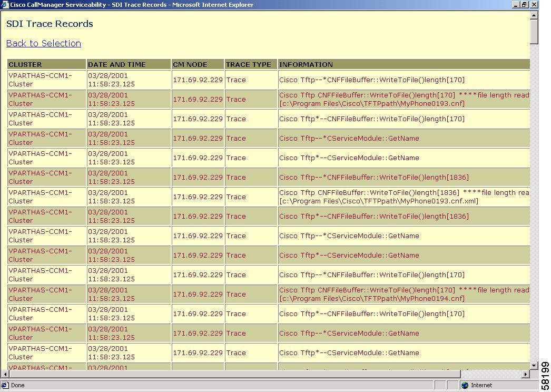Click the vertical scrollbar thumb
Screen dimensions: 551x392
pyautogui.click(x=534, y=32)
